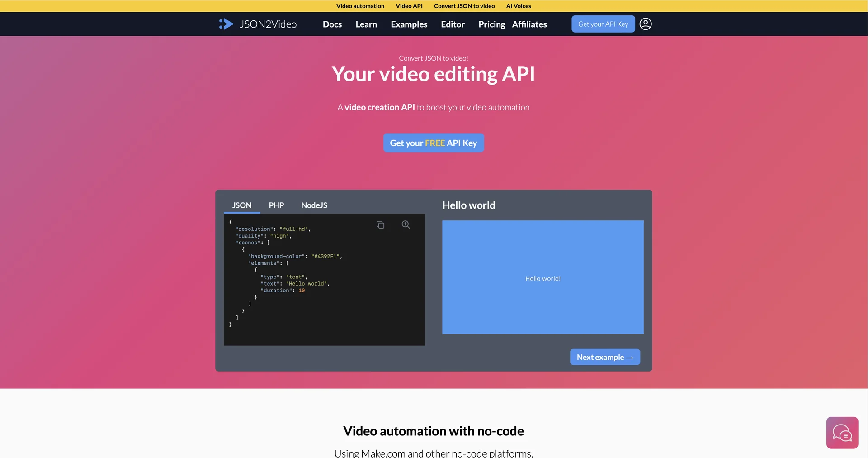The height and width of the screenshot is (458, 868).
Task: Go to Learn in navigation
Action: click(366, 24)
